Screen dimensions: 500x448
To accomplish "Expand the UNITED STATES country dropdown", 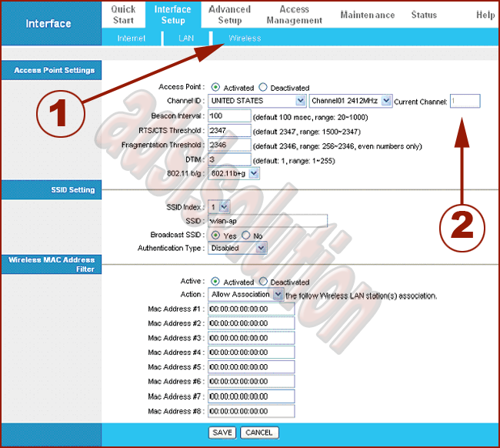I will pyautogui.click(x=257, y=101).
